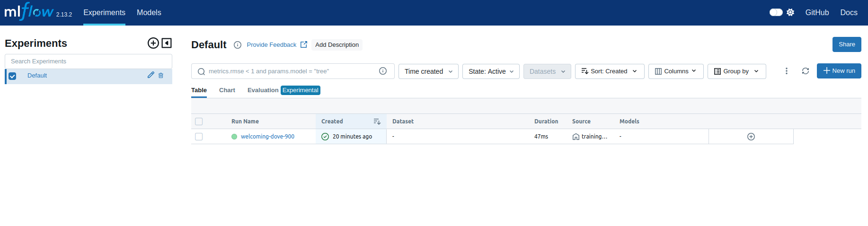Rename the Default experiment with pencil icon
This screenshot has height=226, width=868.
[x=151, y=75]
